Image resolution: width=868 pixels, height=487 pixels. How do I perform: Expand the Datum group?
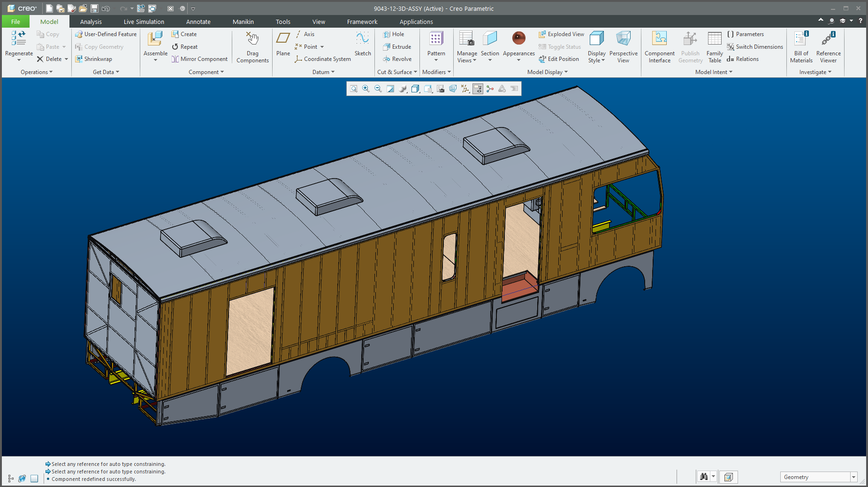[323, 72]
